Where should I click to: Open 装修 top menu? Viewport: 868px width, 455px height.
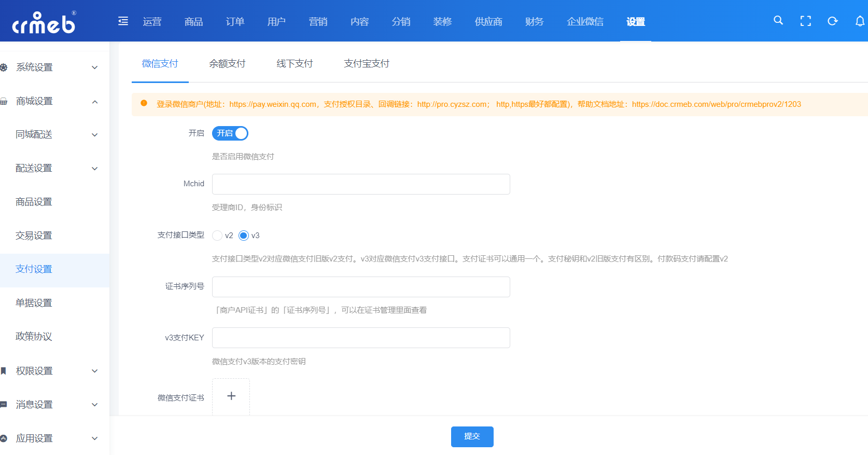click(x=442, y=21)
